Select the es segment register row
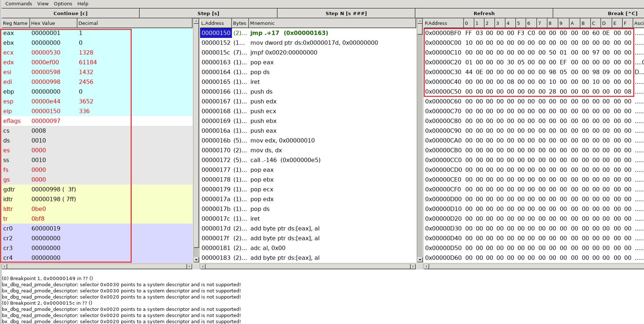This screenshot has height=324, width=644. (x=97, y=150)
